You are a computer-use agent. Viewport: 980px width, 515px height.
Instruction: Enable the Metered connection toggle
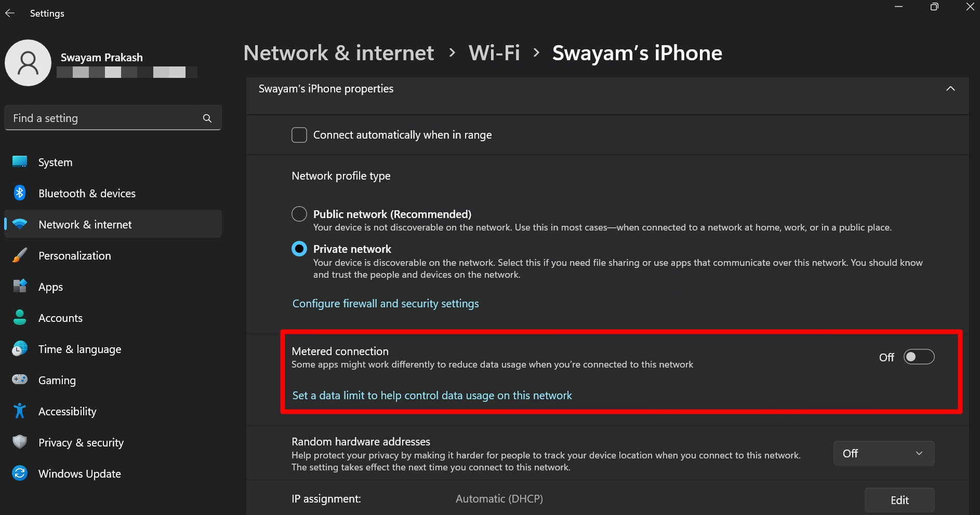tap(918, 357)
